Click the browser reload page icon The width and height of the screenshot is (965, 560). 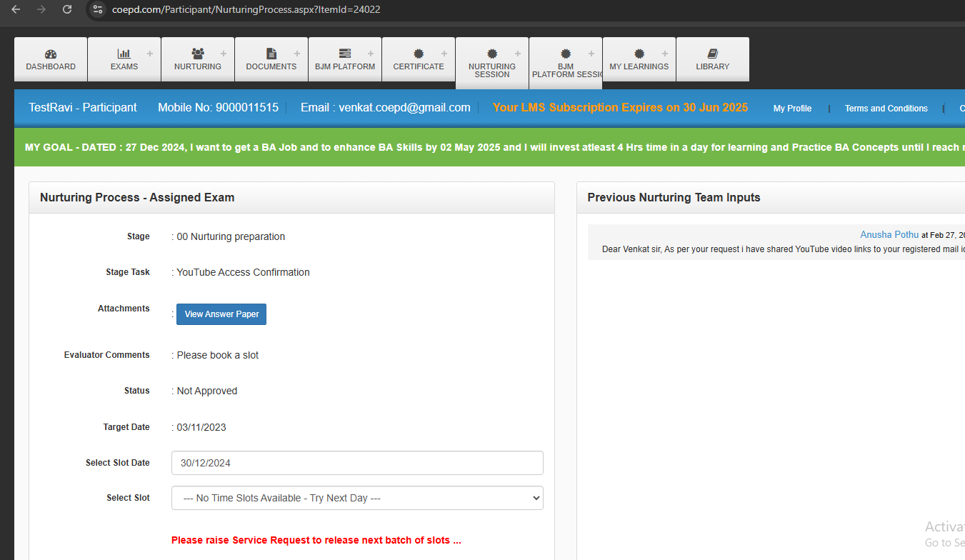click(x=67, y=9)
